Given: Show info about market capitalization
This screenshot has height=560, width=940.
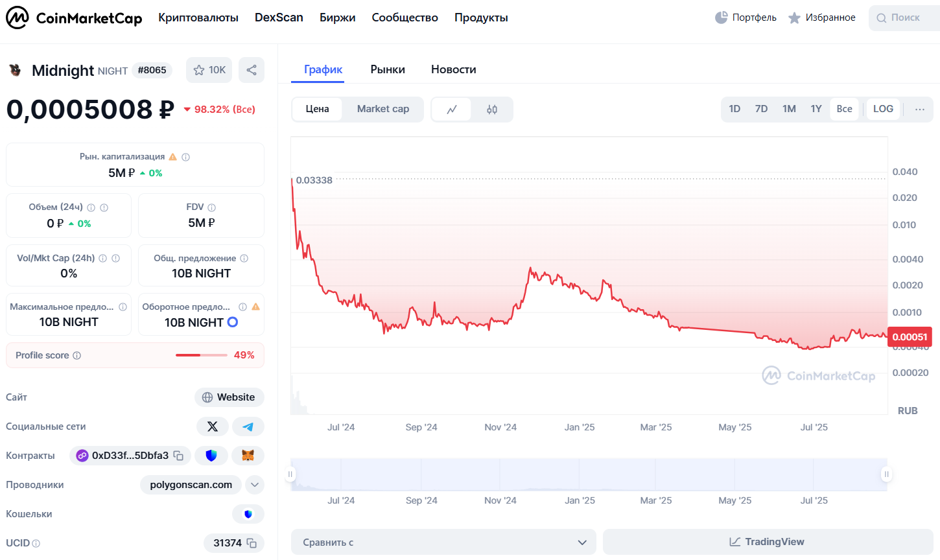Looking at the screenshot, I should point(185,157).
